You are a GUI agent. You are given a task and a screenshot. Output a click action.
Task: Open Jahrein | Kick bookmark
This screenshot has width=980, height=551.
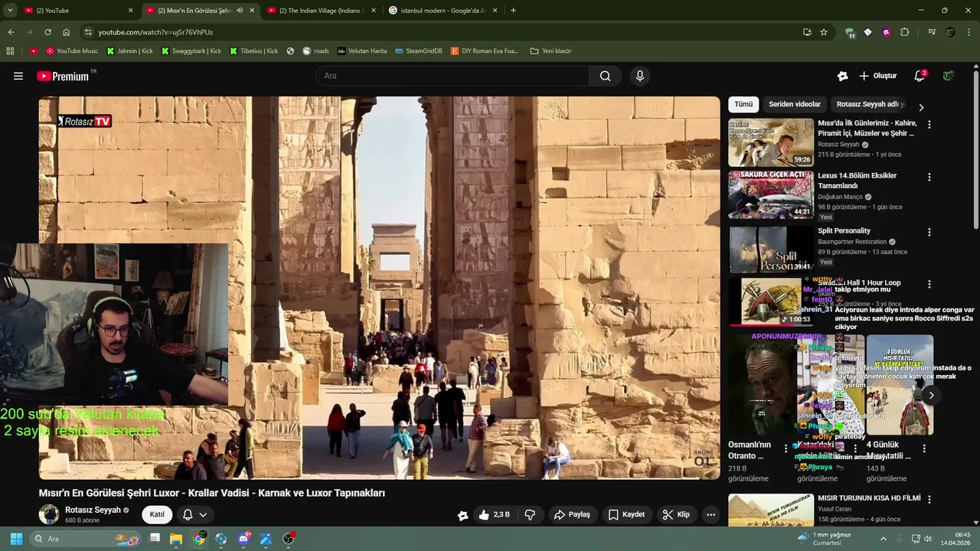click(x=130, y=51)
